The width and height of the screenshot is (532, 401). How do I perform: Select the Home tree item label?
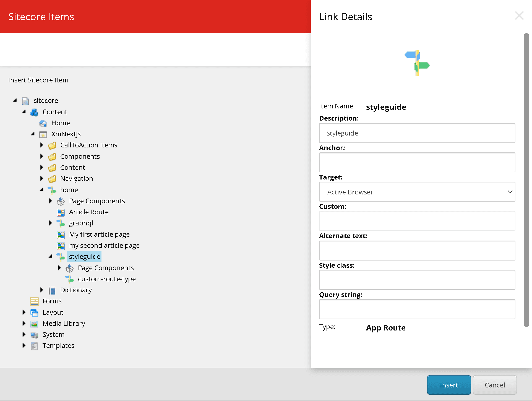61,123
